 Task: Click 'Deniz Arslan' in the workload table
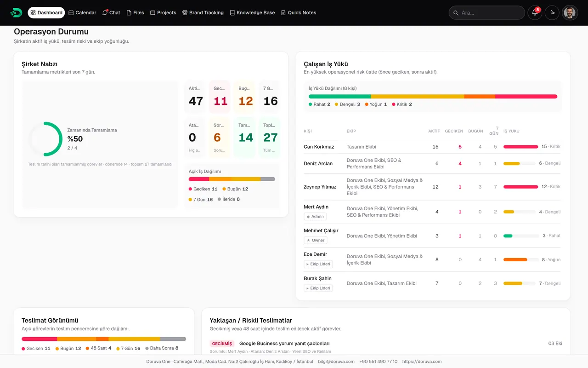pos(318,163)
